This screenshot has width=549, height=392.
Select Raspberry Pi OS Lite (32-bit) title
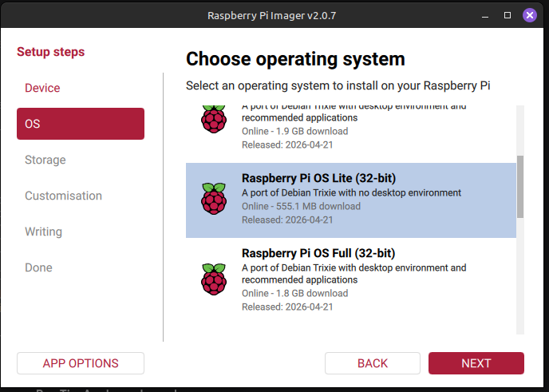tap(318, 178)
